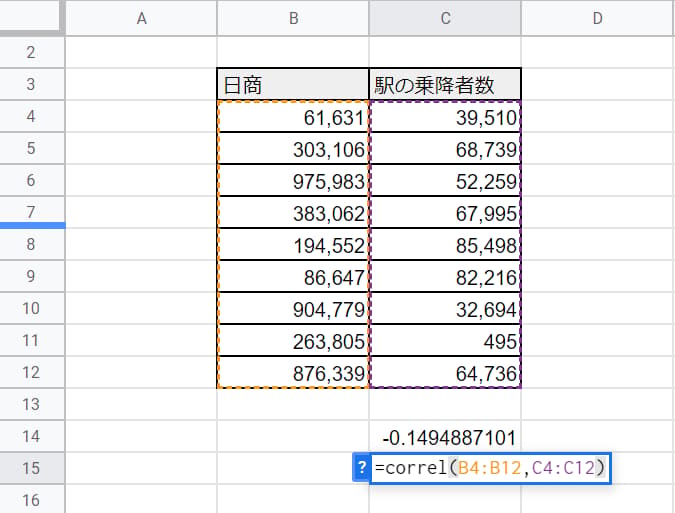Click the 駅の乗降者数 header cell

click(445, 84)
